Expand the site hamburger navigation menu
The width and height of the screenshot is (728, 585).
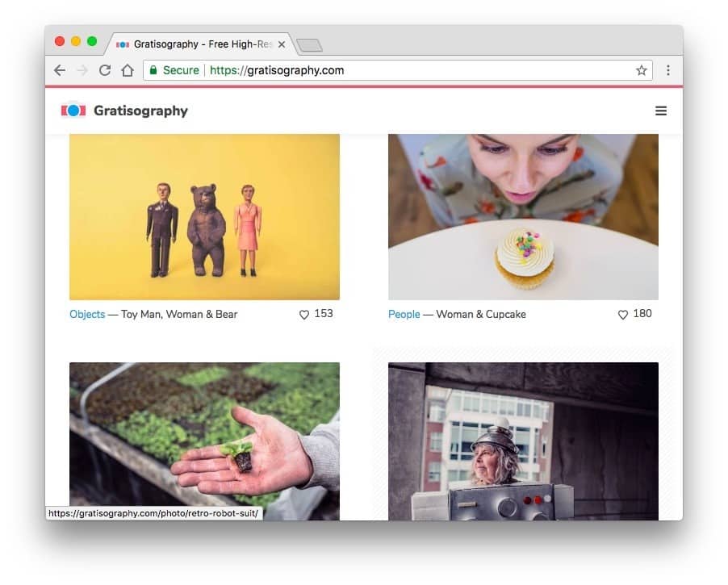[661, 111]
